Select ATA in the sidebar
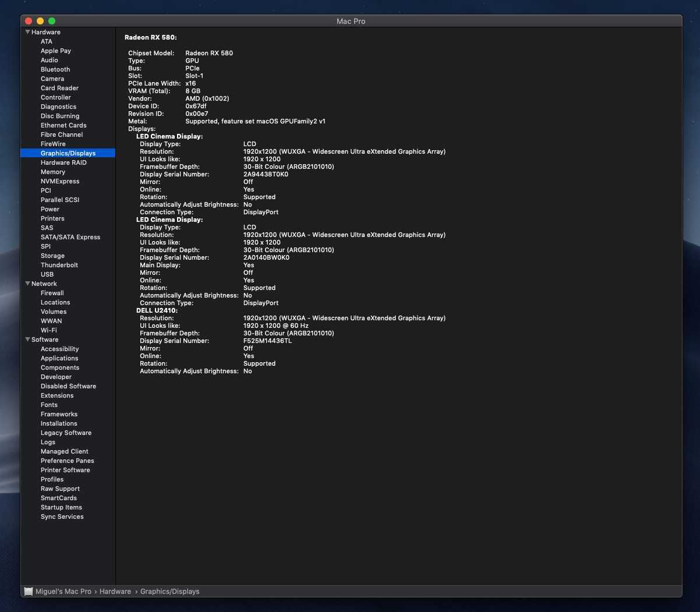This screenshot has height=612, width=700. coord(47,41)
